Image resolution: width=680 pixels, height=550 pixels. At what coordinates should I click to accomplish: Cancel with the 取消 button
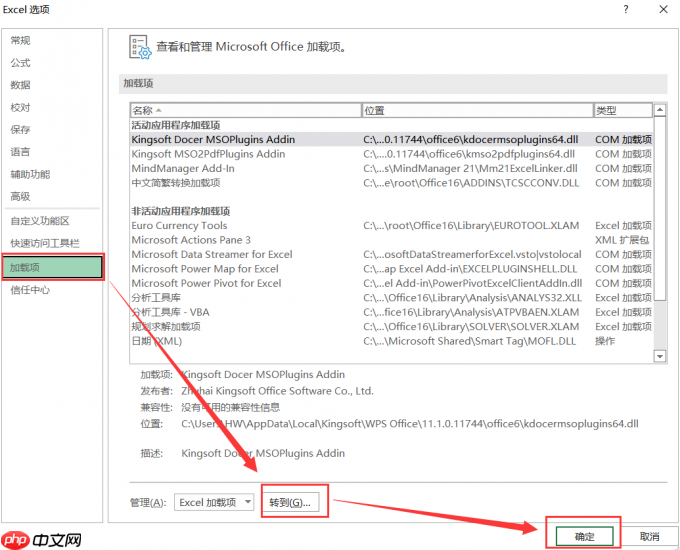(649, 537)
